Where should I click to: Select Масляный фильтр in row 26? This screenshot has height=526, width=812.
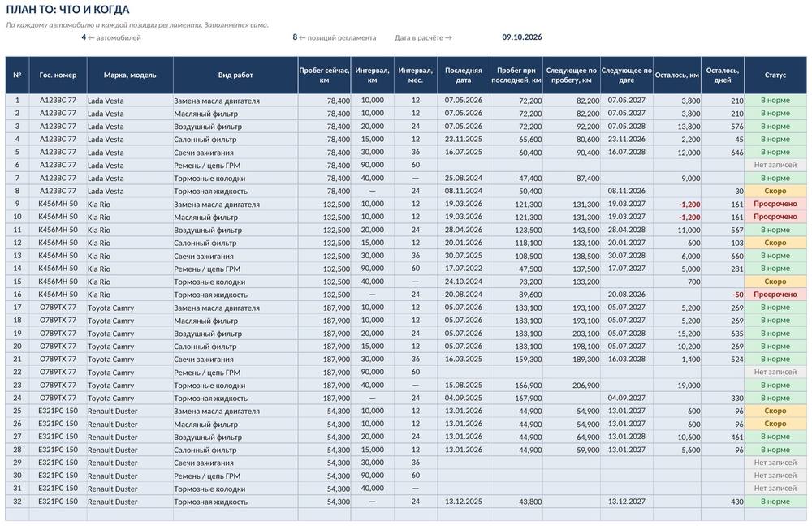(235, 424)
